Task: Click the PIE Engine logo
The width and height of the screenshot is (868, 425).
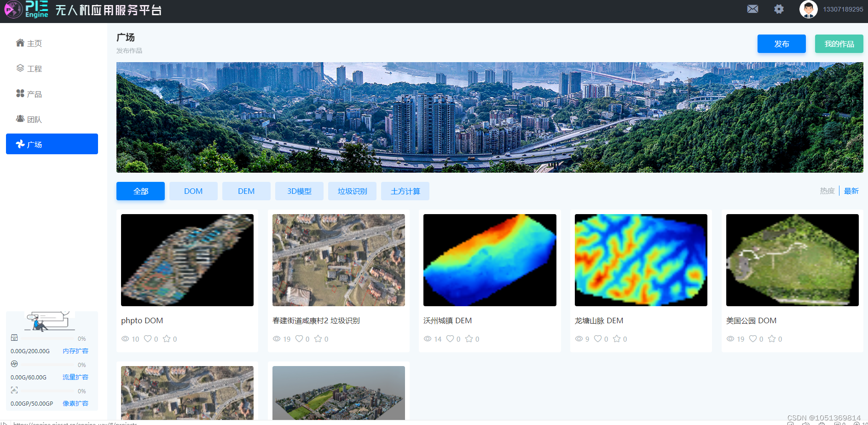Action: click(27, 9)
